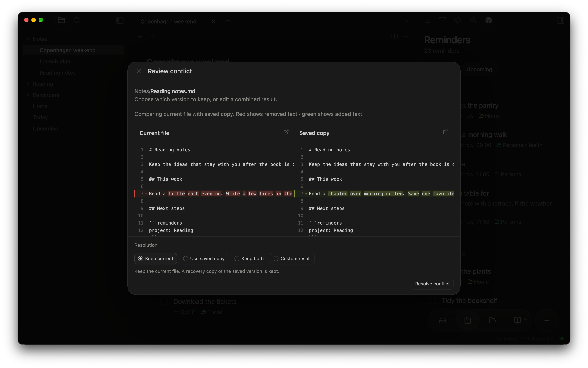Close the Copenhagen weekend tab

213,21
